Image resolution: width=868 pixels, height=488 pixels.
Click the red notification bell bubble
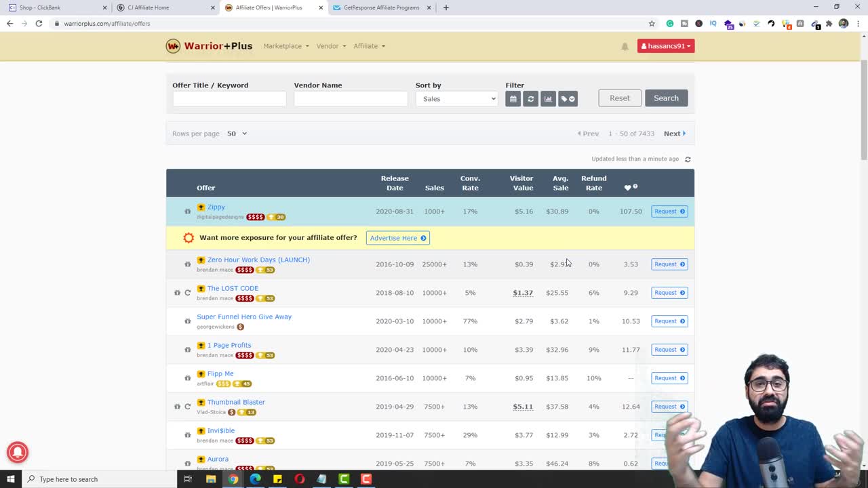tap(18, 452)
